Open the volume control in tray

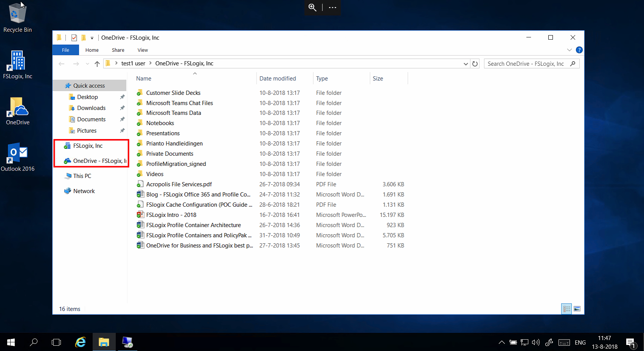pyautogui.click(x=536, y=343)
